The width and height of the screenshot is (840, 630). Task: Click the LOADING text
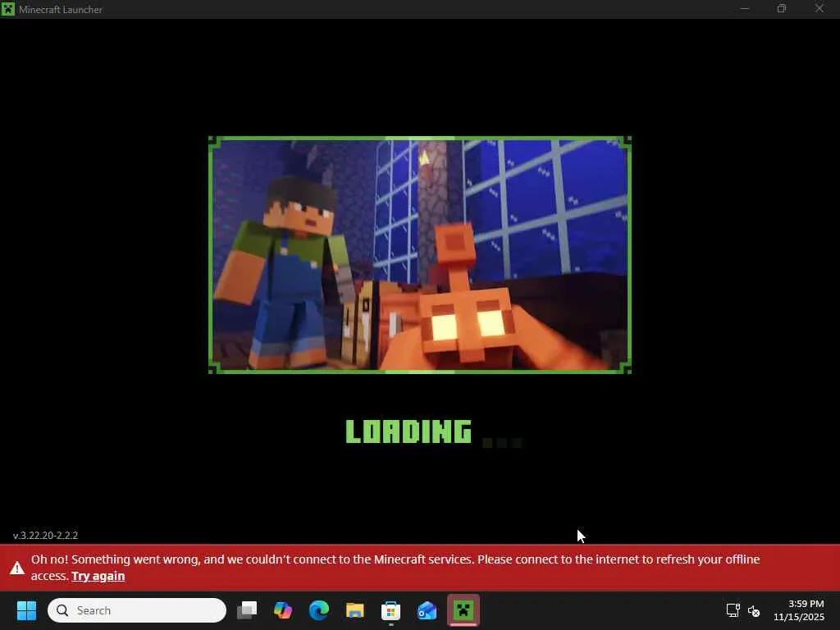409,431
